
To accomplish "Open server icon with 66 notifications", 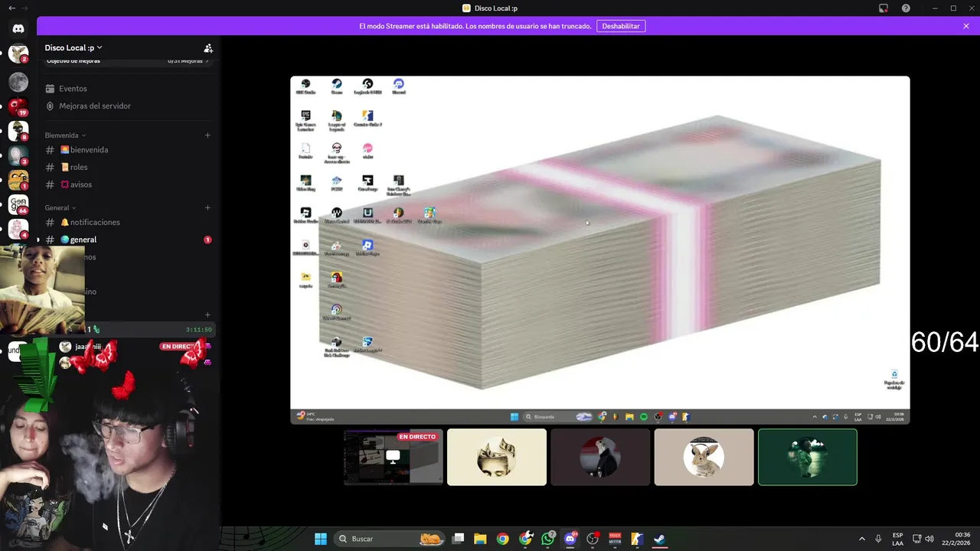I will pos(18,204).
